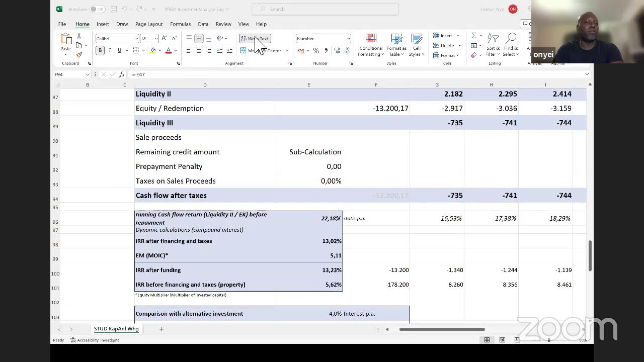Click the Decrease Font Size icon

(x=174, y=39)
